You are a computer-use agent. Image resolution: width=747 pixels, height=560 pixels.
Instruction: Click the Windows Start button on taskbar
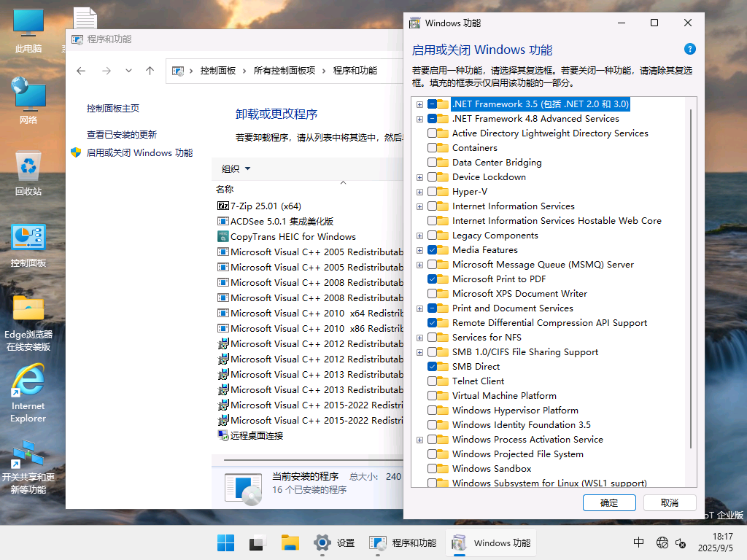pyautogui.click(x=226, y=542)
